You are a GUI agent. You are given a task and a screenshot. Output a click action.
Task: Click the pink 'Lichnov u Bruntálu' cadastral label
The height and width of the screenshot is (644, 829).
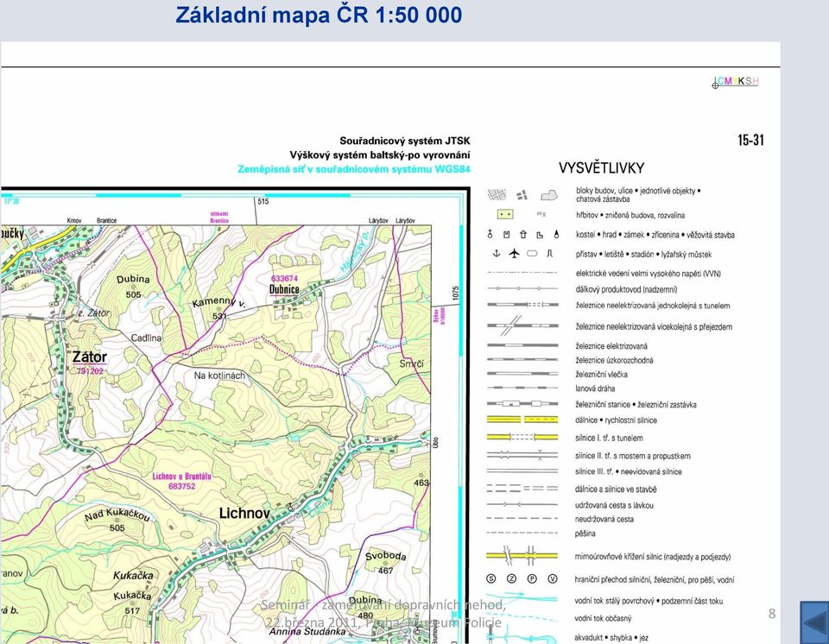click(182, 477)
